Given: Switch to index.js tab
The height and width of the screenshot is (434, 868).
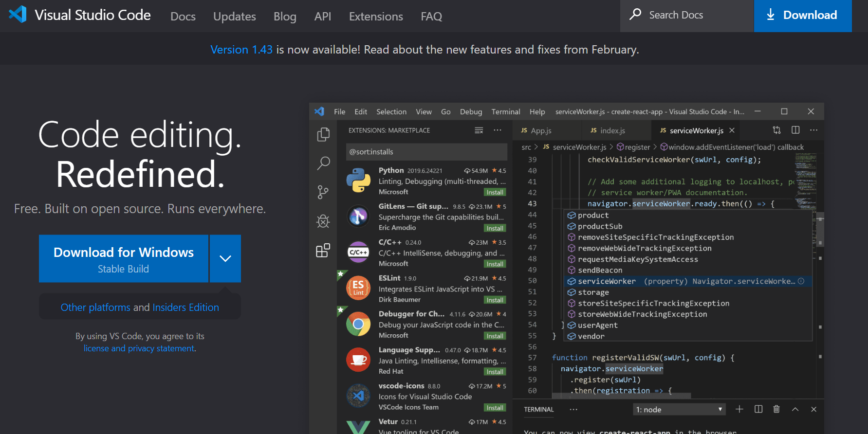Looking at the screenshot, I should (x=612, y=130).
